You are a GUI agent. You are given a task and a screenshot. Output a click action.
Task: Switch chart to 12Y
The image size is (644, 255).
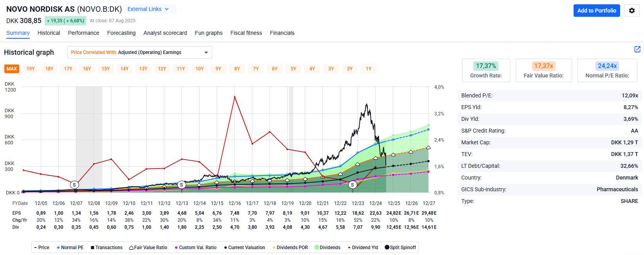[162, 69]
